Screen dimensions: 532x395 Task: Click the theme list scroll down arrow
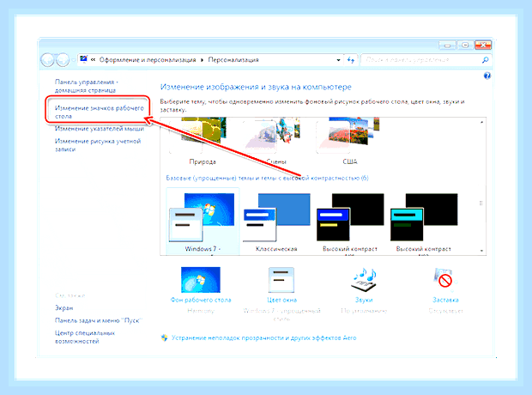(x=481, y=251)
